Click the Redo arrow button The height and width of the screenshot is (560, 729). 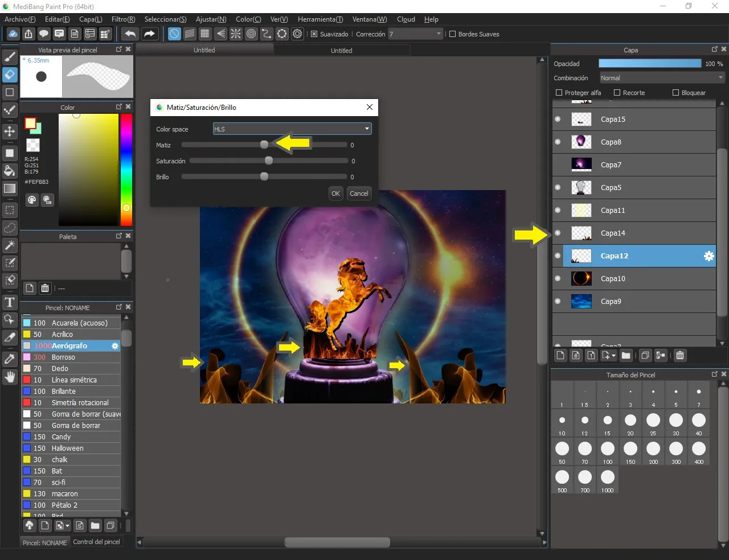(149, 34)
